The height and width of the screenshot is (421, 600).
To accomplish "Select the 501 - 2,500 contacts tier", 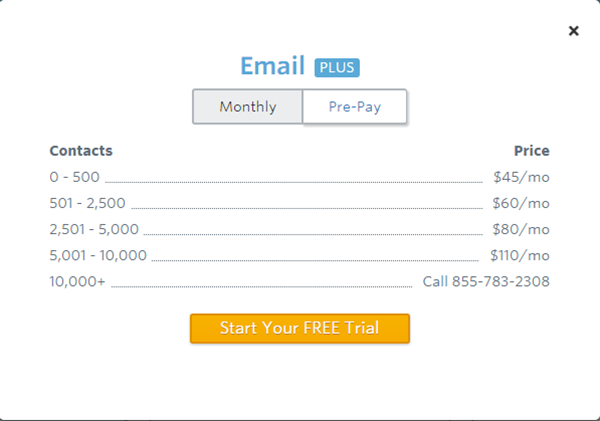I will 88,203.
